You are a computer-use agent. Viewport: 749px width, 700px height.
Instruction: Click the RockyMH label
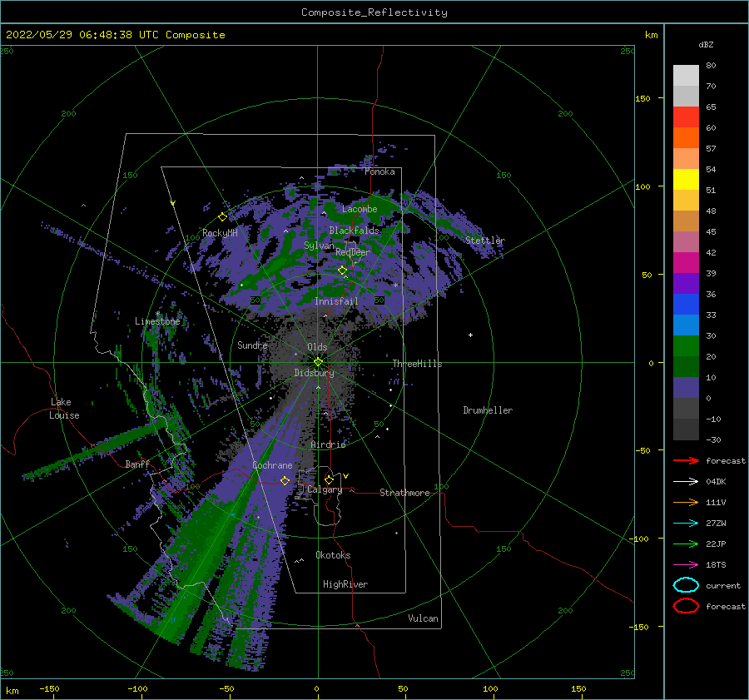click(220, 233)
